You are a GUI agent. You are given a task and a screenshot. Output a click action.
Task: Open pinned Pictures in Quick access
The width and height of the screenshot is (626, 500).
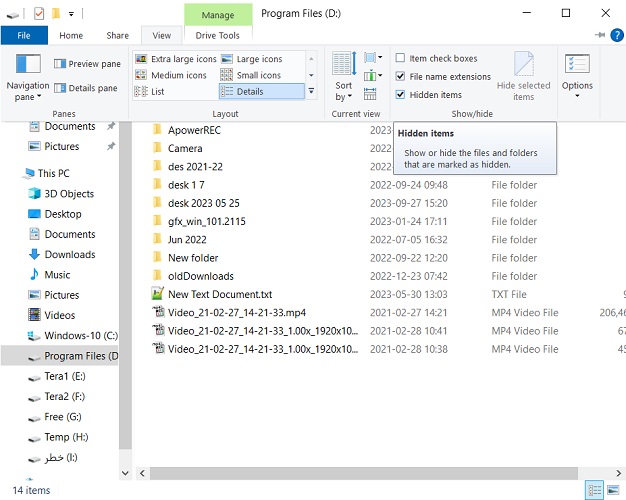coord(62,146)
